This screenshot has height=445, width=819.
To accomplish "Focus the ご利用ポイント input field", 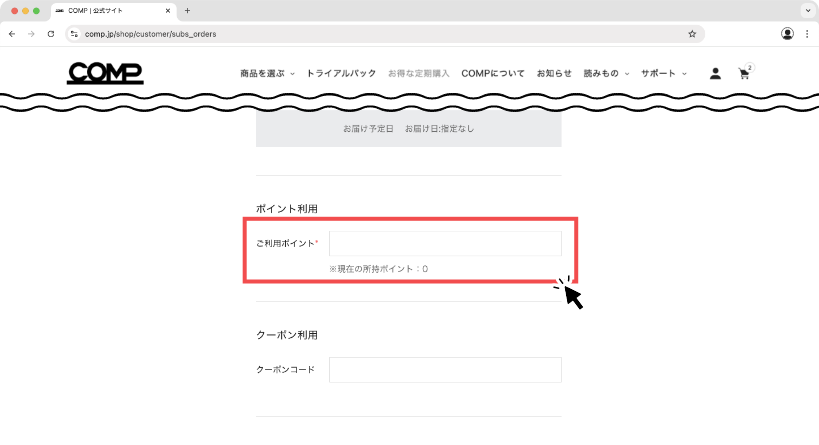I will coord(445,244).
